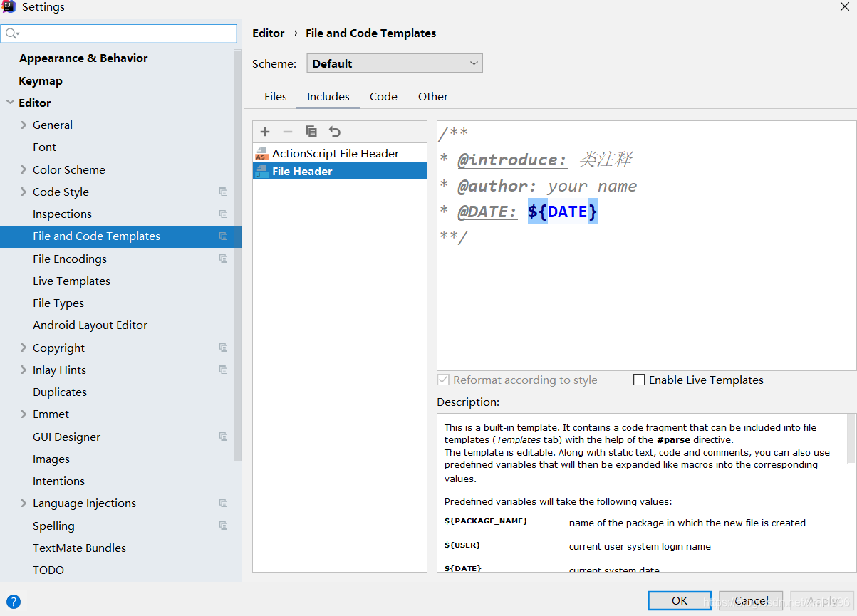Click the OK button

(x=680, y=600)
